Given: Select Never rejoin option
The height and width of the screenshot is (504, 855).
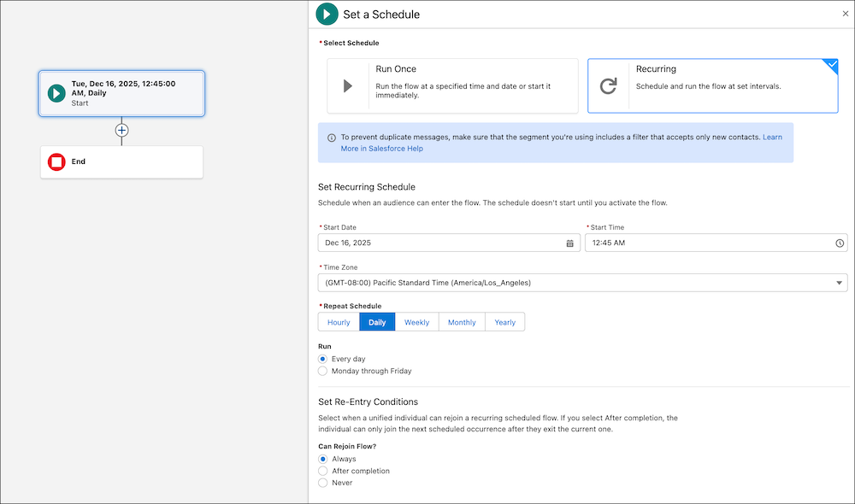Looking at the screenshot, I should coord(323,483).
